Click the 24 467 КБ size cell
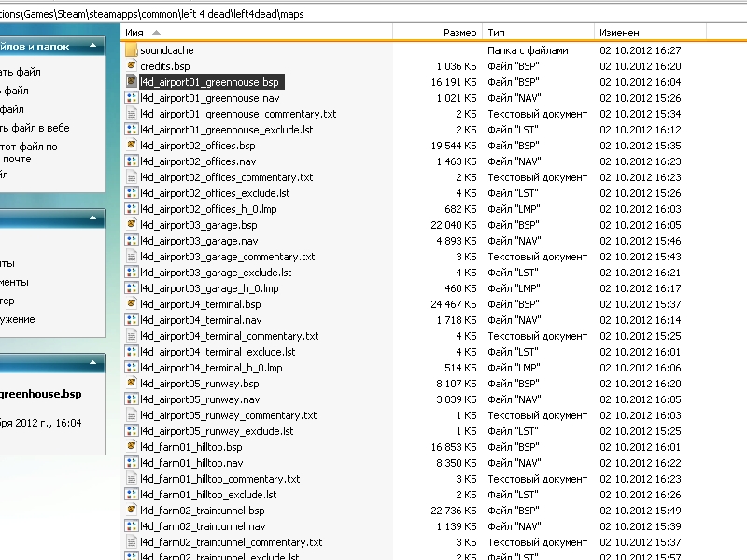The height and width of the screenshot is (560, 747). tap(454, 304)
